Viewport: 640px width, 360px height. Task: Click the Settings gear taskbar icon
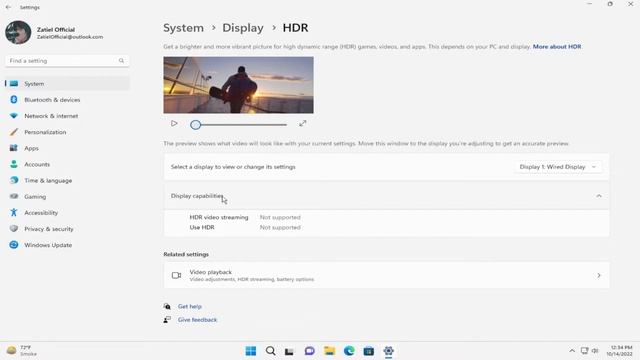tap(388, 351)
